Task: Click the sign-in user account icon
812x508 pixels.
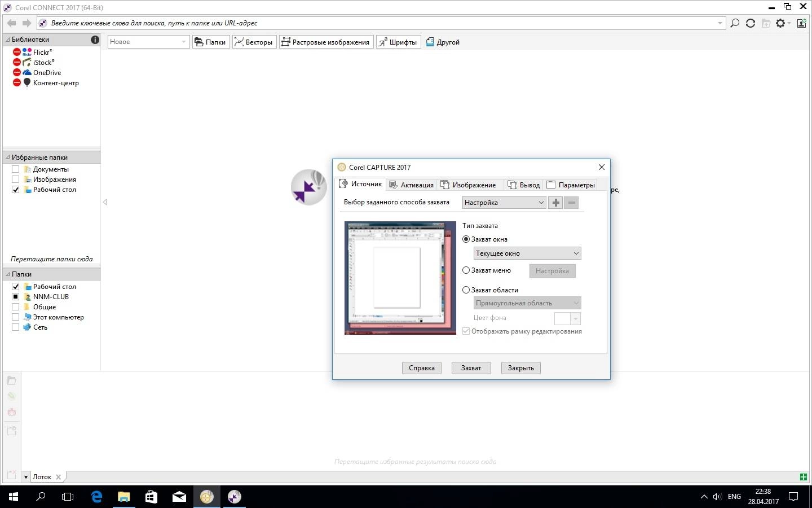Action: pos(801,23)
